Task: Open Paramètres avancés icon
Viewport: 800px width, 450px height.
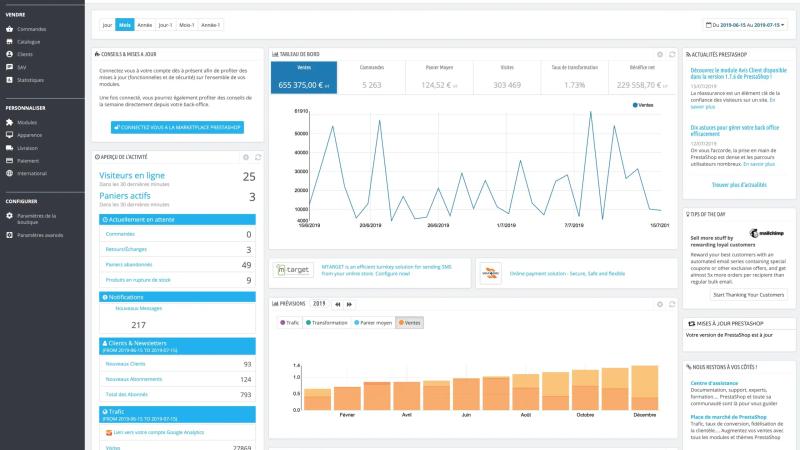Action: click(9, 235)
